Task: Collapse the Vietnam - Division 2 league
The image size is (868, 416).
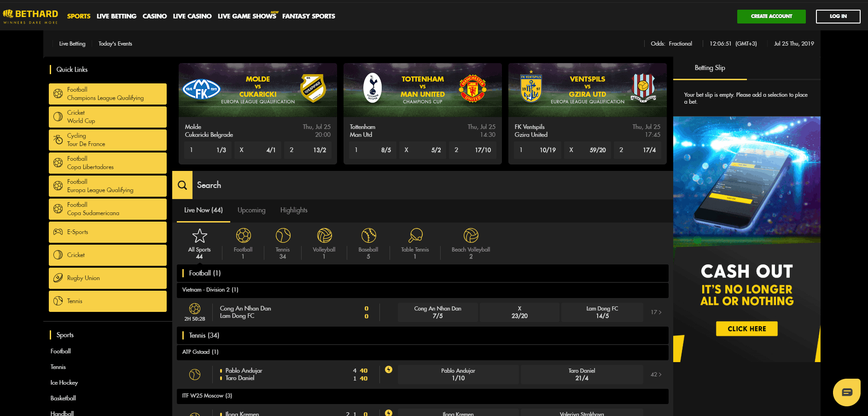Action: (x=422, y=290)
